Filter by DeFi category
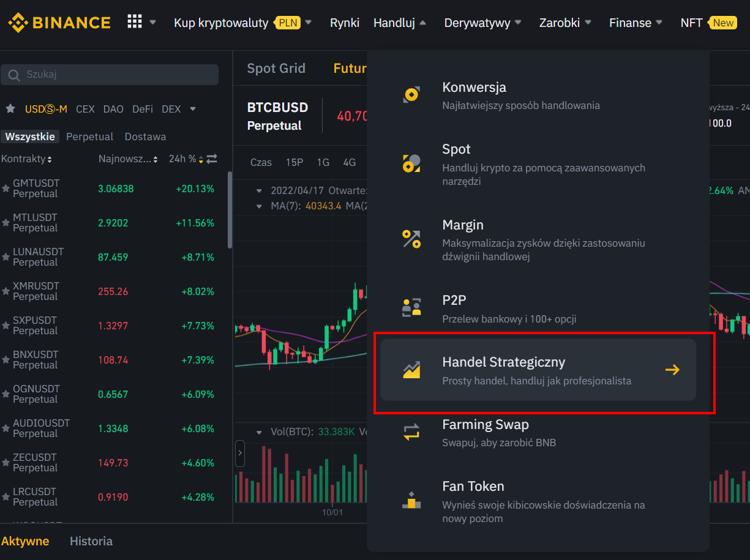 [x=143, y=109]
